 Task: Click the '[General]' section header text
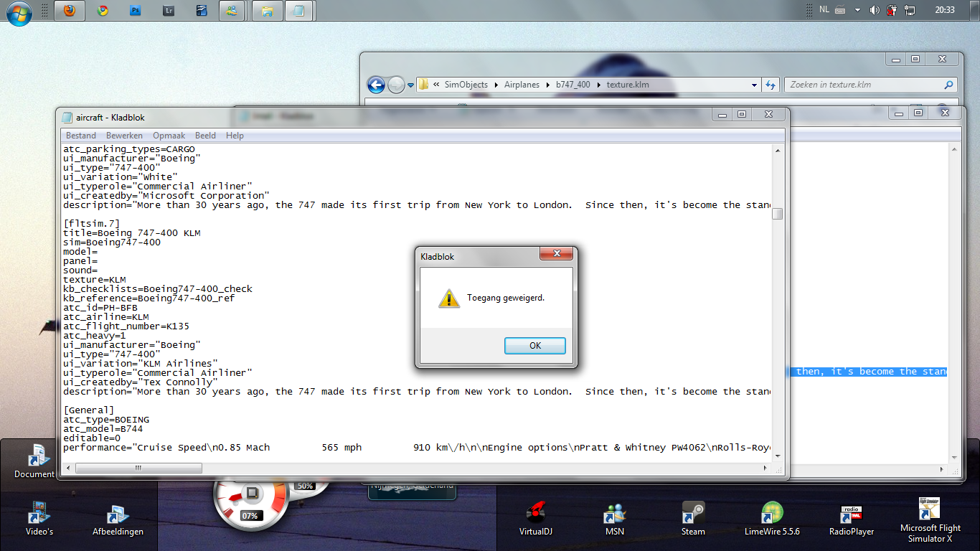[x=89, y=410]
